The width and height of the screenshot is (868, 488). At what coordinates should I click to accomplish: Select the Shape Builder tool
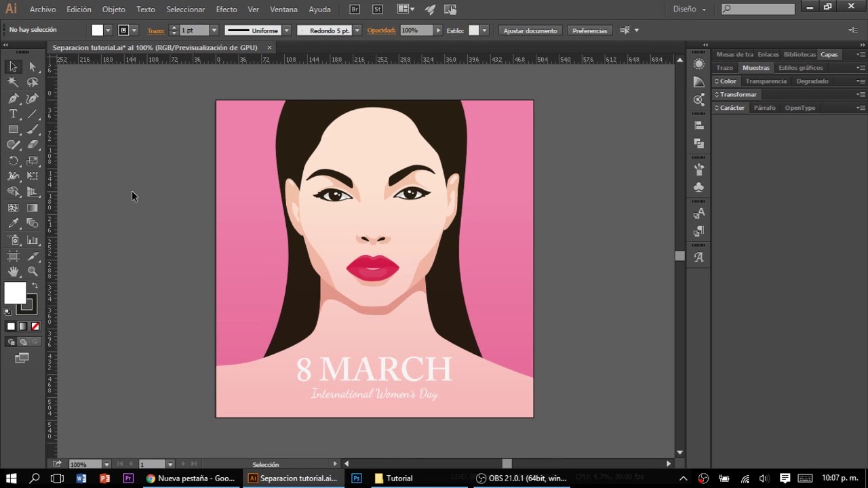[x=13, y=192]
